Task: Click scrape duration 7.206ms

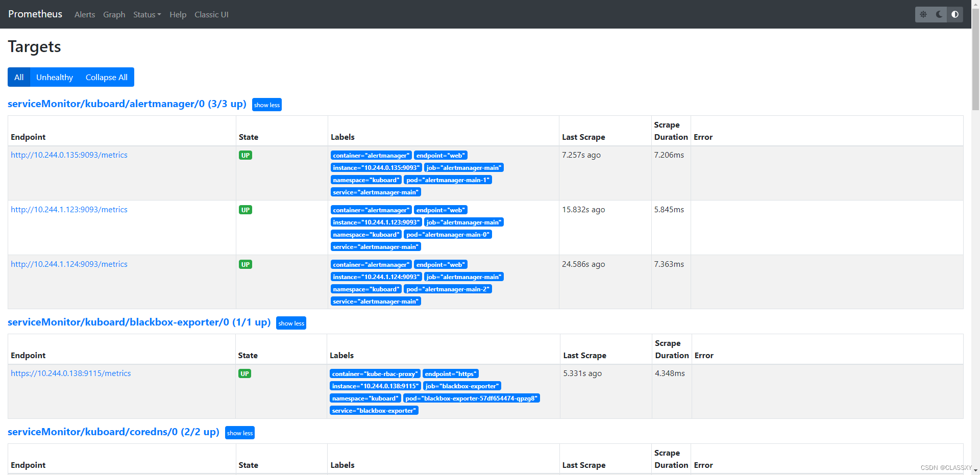Action: (x=669, y=155)
